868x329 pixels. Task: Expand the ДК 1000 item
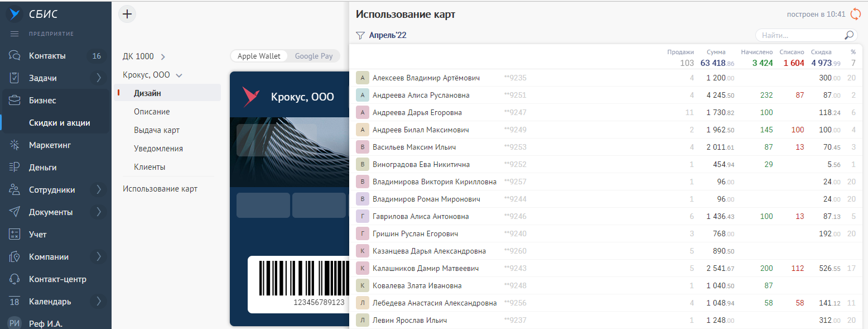tap(163, 56)
